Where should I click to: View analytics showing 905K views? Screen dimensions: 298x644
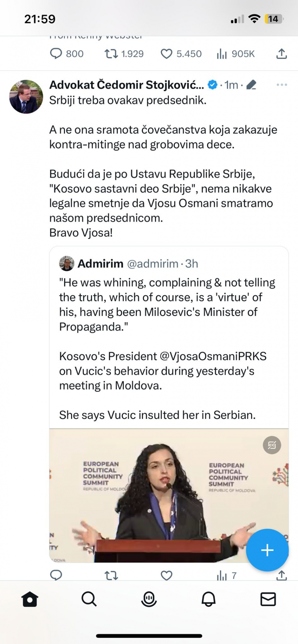222,54
